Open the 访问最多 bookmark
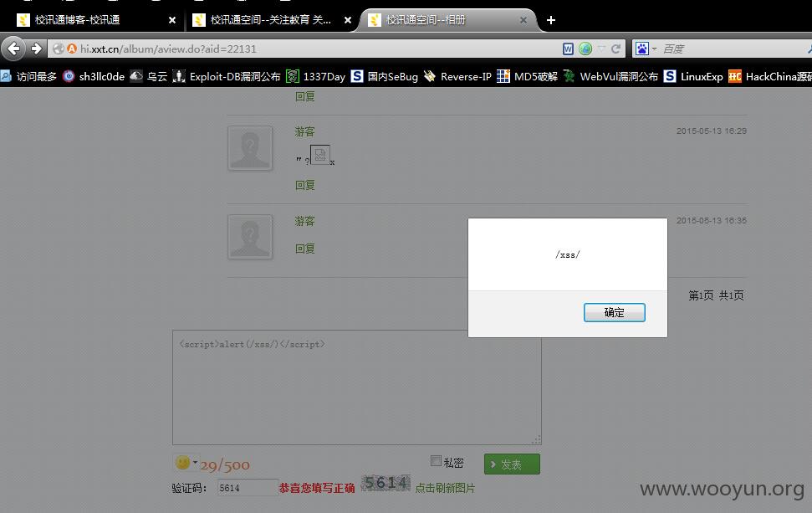This screenshot has height=513, width=812. (29, 77)
